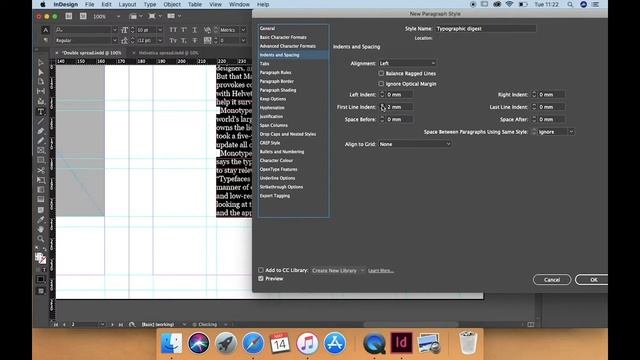Viewport: 640px width, 360px height.
Task: Enable Ignore Optical Margin checkbox
Action: tap(381, 84)
